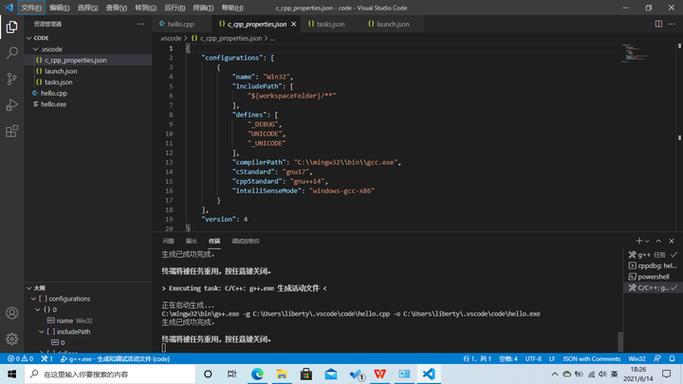Select the powershell terminal entry
Viewport: 683px width, 384px height.
click(653, 276)
